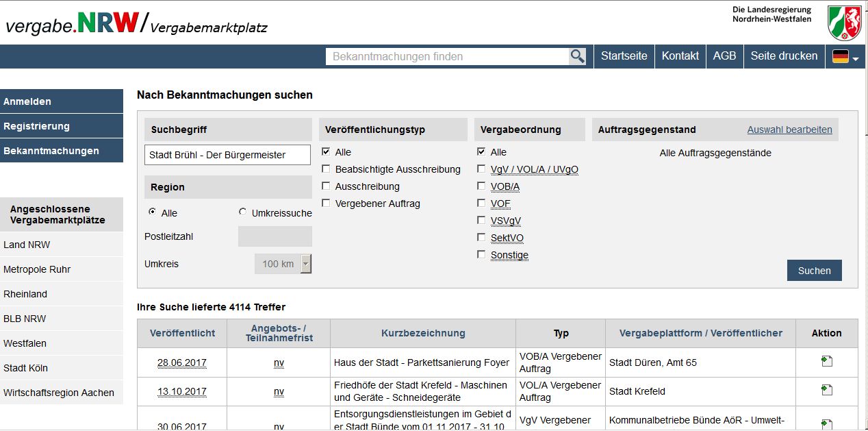Viewport: 868px width, 431px height.
Task: Sort by Kurzbezeichnung column header
Action: point(423,333)
